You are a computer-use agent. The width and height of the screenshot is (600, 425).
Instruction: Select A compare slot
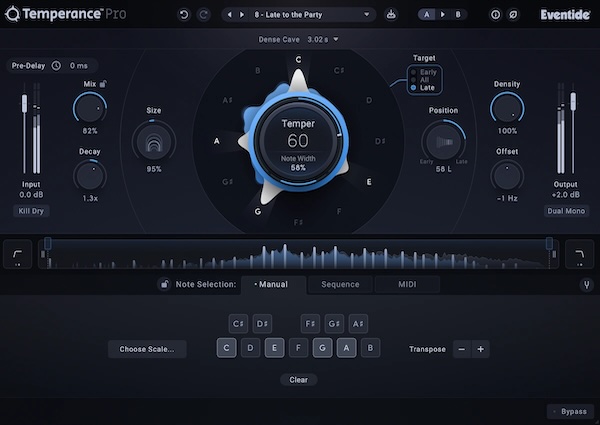pos(427,15)
